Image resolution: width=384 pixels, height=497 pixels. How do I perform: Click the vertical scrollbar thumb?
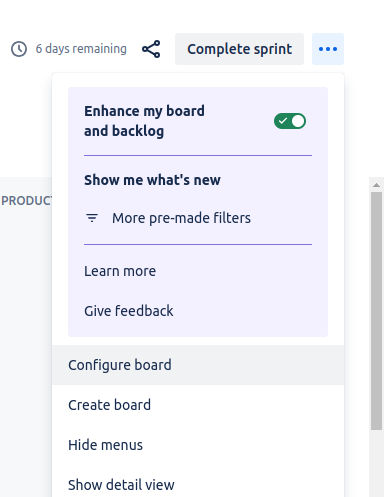377,311
